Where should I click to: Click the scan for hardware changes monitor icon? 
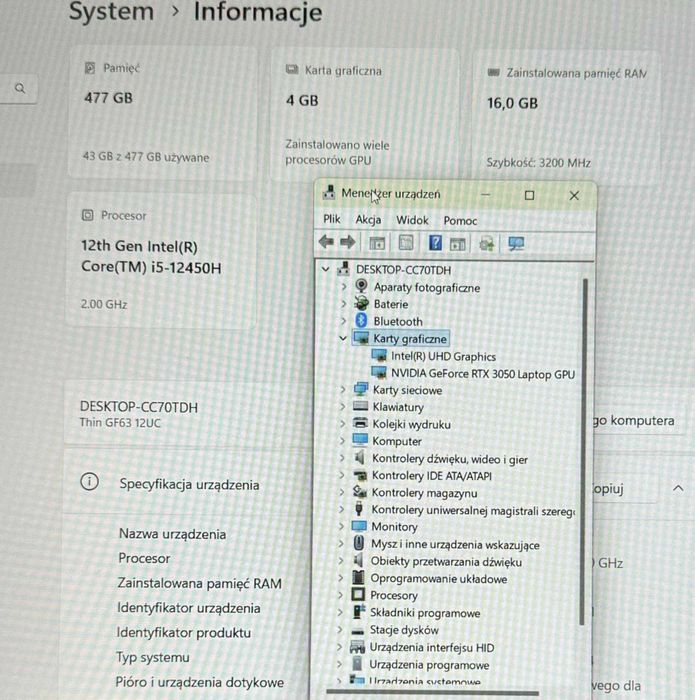coord(516,244)
